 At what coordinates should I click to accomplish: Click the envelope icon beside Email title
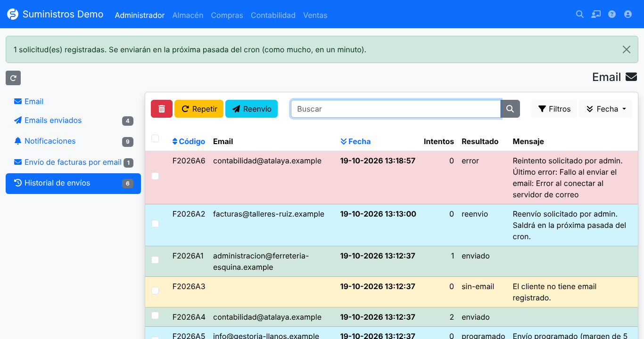(x=631, y=77)
